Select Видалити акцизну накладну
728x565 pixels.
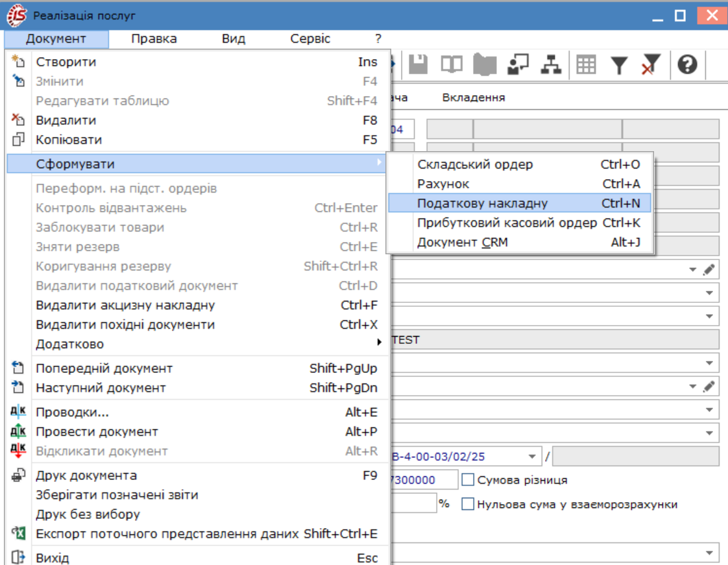[x=197, y=305]
